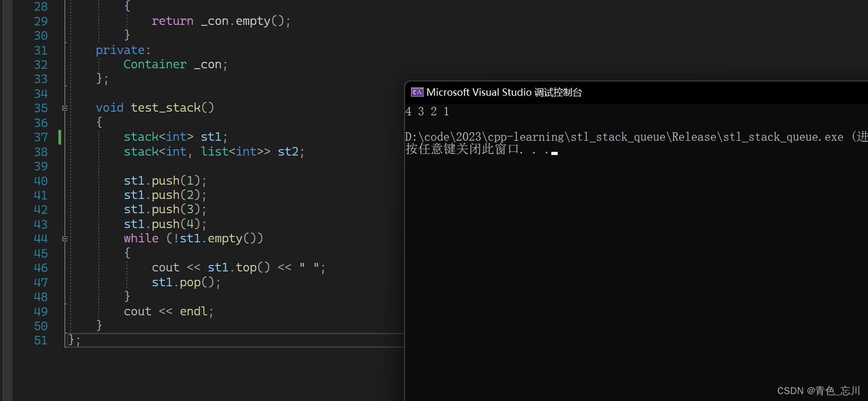Screen dimensions: 868x401
Task: Click 'void test_stack()' declaration
Action: [155, 108]
